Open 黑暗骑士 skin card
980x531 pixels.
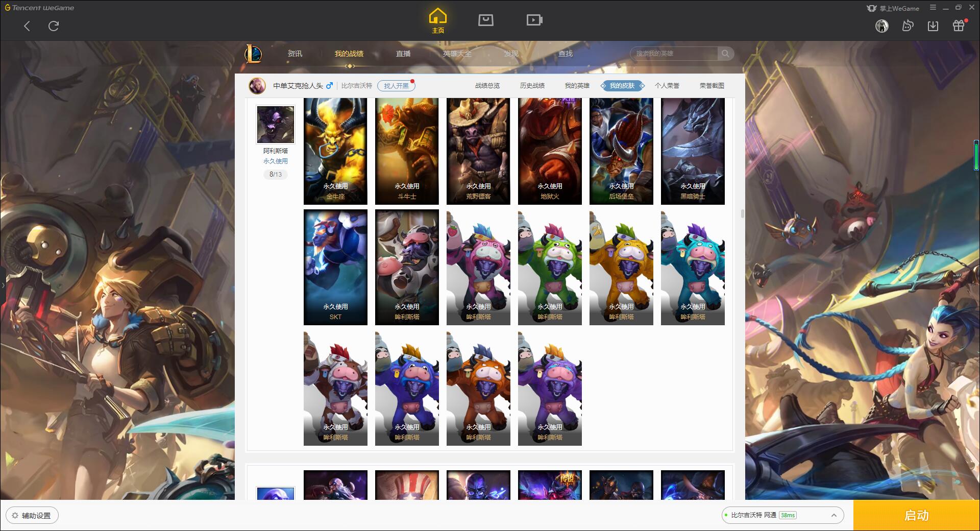click(x=693, y=151)
